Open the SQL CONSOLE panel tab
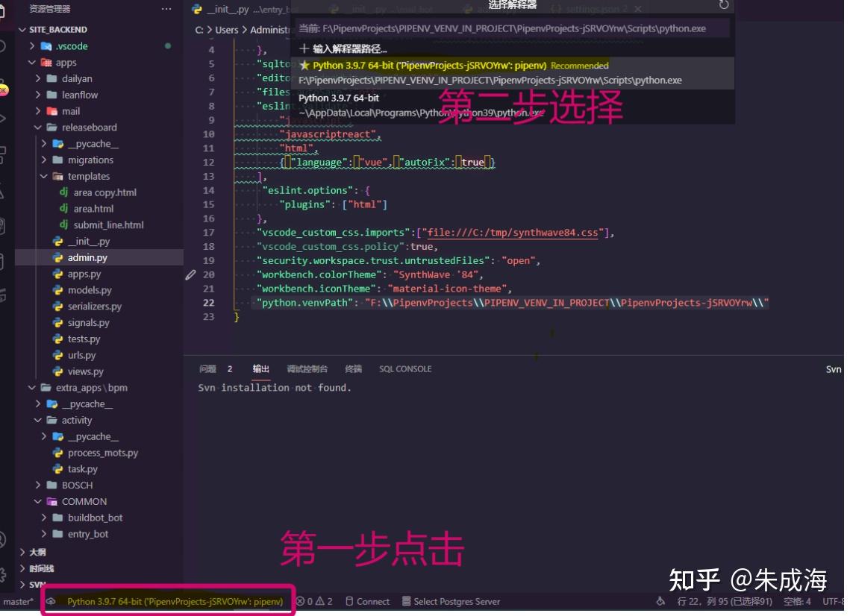850x616 pixels. 405,368
